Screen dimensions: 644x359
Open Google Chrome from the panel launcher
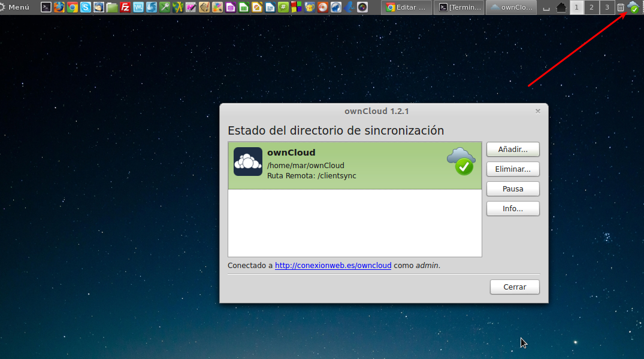[x=72, y=7]
